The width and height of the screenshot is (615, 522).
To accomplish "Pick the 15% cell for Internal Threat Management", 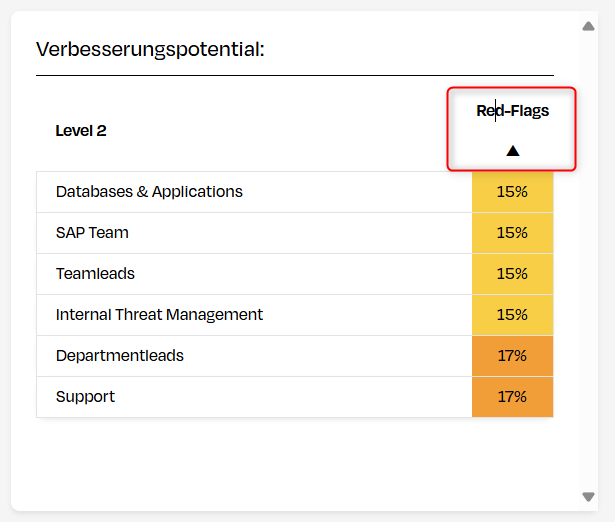I will [x=512, y=315].
